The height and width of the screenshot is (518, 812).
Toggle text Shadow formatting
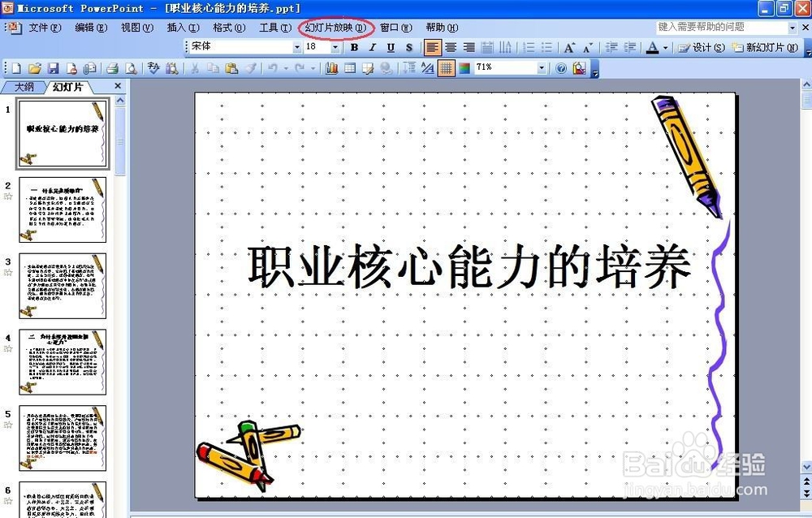pos(409,48)
